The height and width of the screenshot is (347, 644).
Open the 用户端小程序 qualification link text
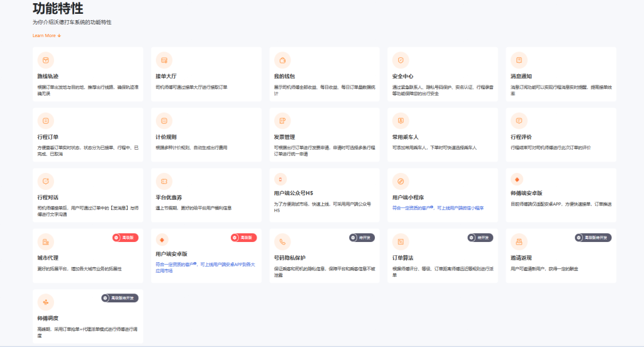(438, 207)
